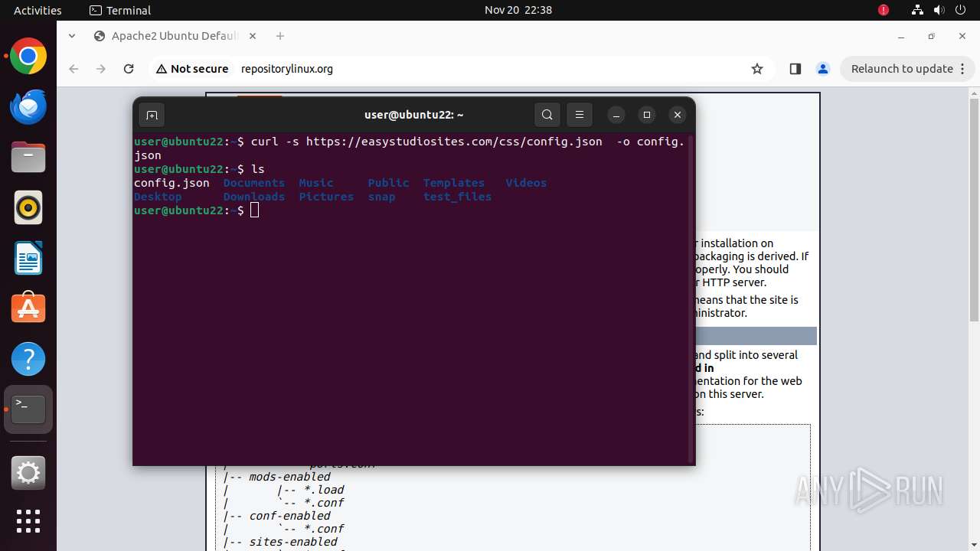This screenshot has width=980, height=551.
Task: Open Rhythmbox music player in dock
Action: click(x=28, y=207)
